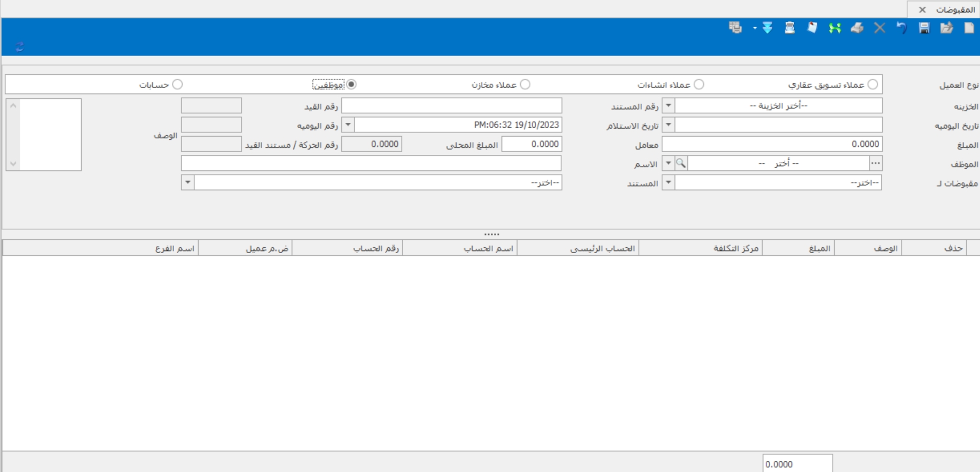This screenshot has width=980, height=472.
Task: Select the عملاء انشاءات radio option
Action: click(x=699, y=84)
